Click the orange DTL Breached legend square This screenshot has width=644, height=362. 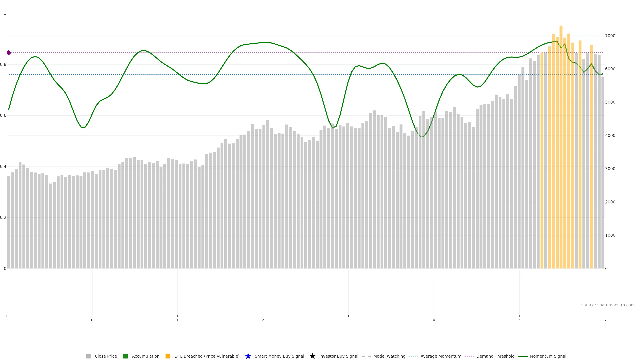point(168,356)
